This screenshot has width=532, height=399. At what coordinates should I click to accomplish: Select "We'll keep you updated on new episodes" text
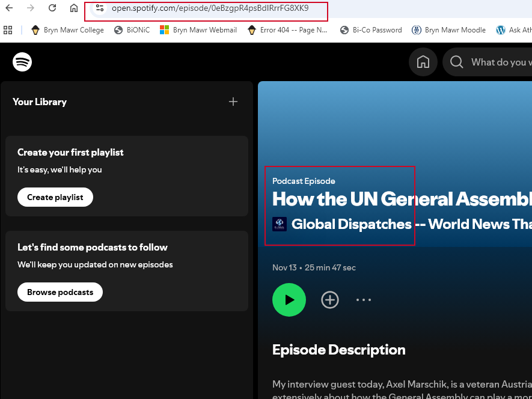(95, 264)
